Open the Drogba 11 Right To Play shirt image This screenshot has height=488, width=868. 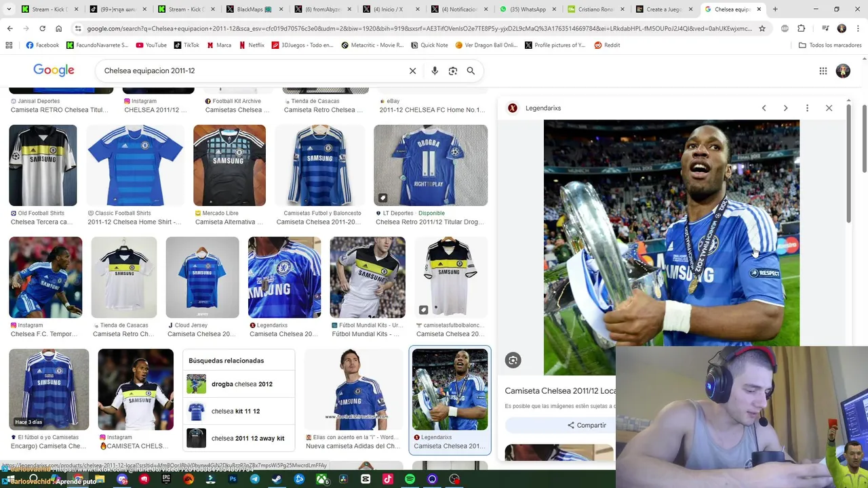tap(431, 165)
